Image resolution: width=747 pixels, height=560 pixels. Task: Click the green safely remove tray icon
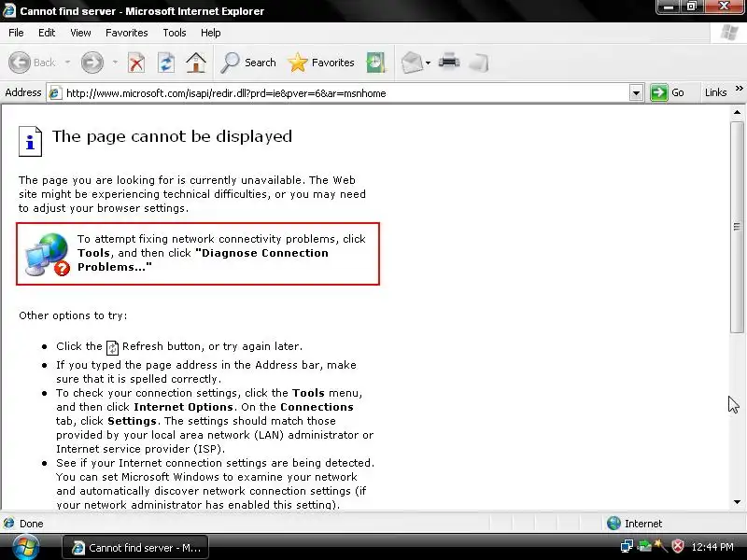coord(644,547)
